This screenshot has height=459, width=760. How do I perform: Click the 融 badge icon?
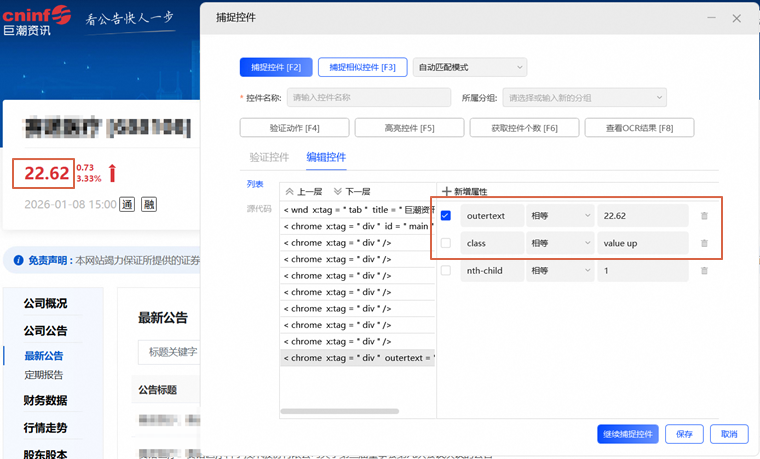[x=149, y=205]
